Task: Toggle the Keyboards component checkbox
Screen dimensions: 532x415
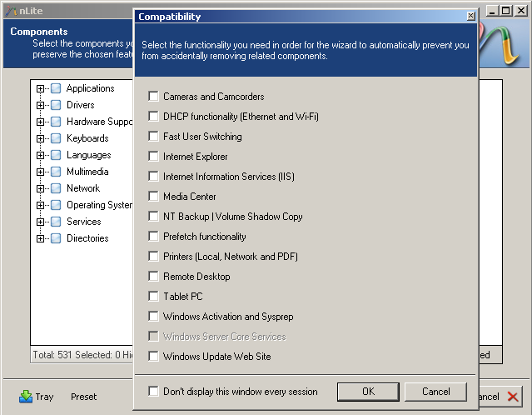Action: 56,138
